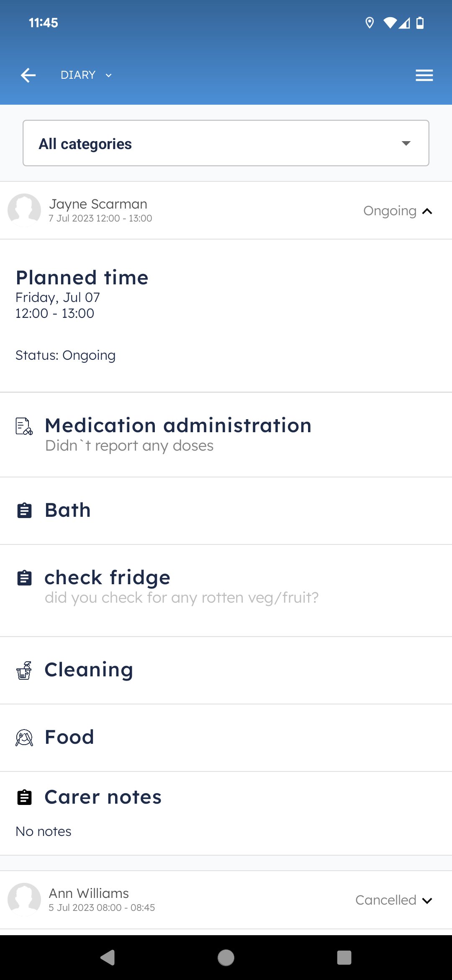
Task: Tap the Carer notes clipboard icon
Action: pos(24,797)
